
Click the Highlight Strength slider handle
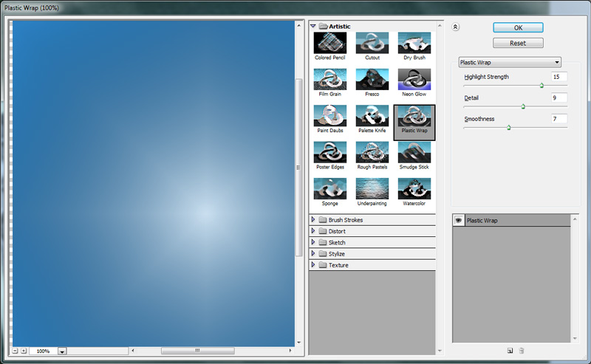(x=542, y=86)
